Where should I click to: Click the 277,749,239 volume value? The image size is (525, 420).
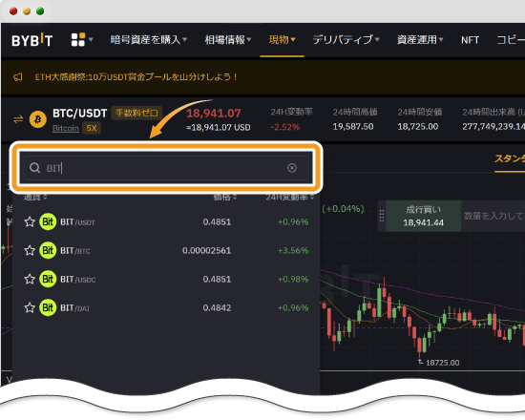(x=493, y=127)
